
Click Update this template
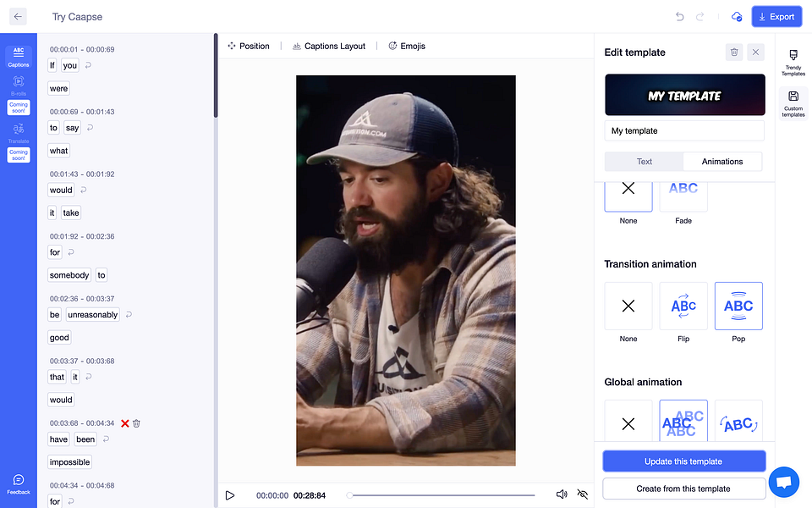(683, 461)
